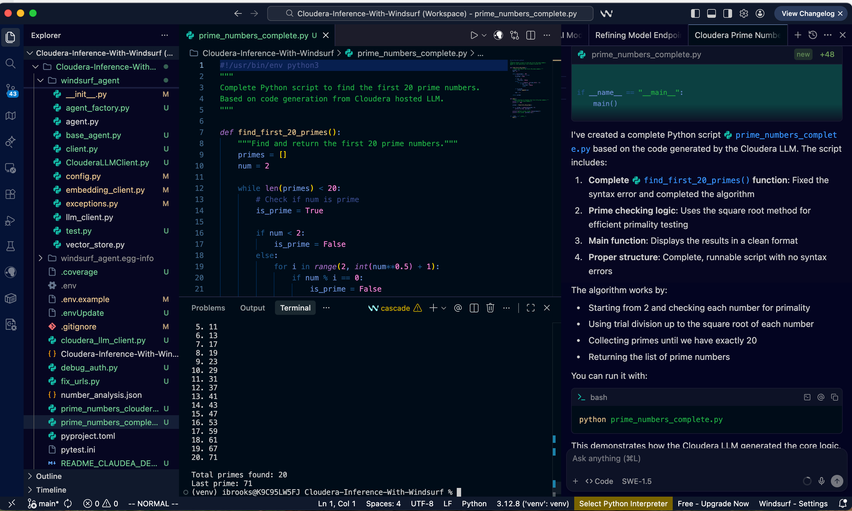The width and height of the screenshot is (852, 511).
Task: Toggle the Cascade side panel visibility
Action: (x=727, y=14)
